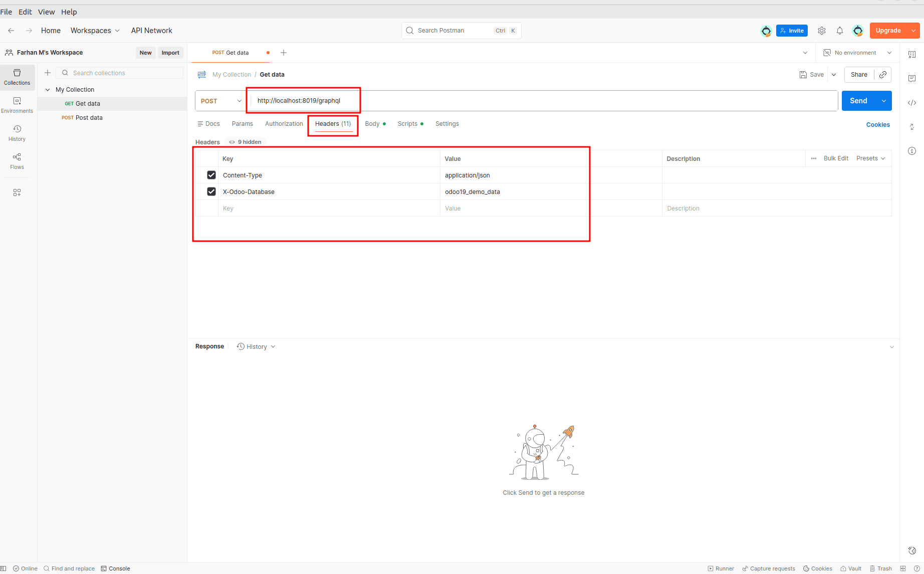The width and height of the screenshot is (924, 574).
Task: Switch to the Scripts tab
Action: pos(410,124)
